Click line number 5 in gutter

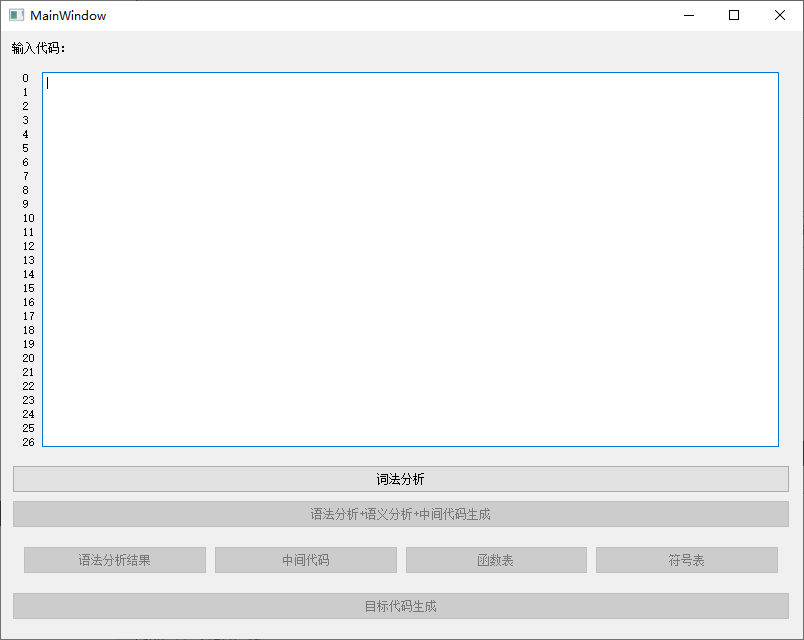point(26,148)
